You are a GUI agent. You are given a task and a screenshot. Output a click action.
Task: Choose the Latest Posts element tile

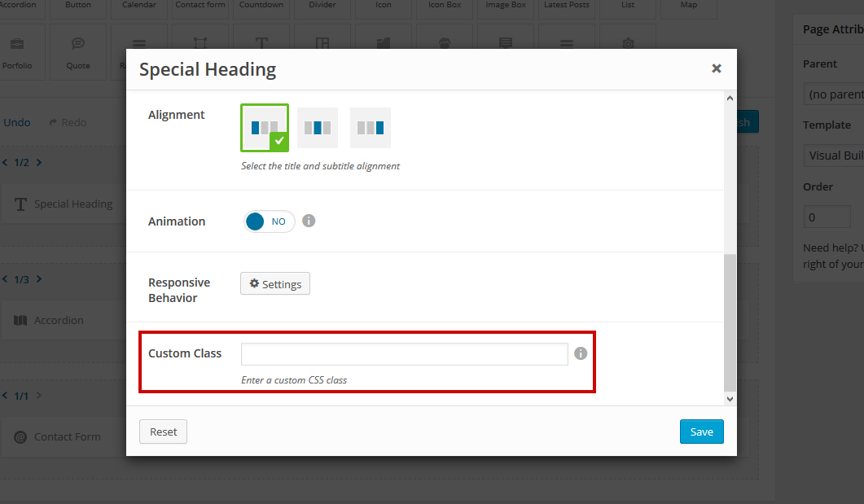567,8
